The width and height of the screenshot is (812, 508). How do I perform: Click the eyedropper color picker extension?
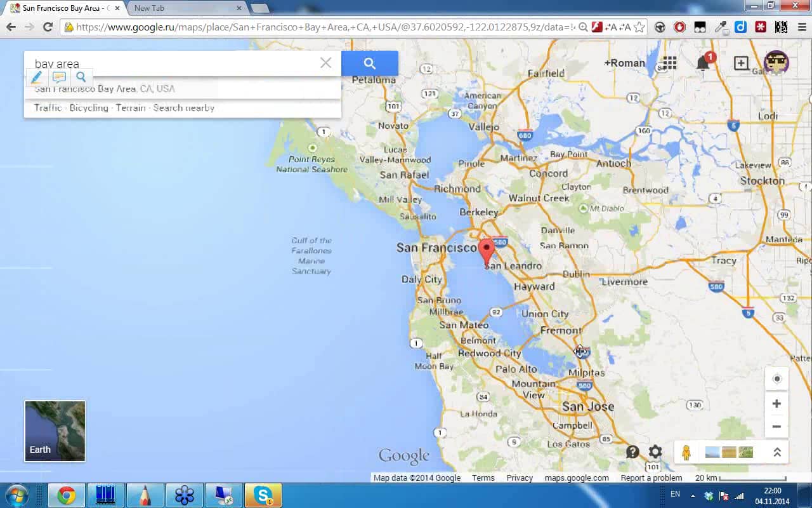pos(720,27)
